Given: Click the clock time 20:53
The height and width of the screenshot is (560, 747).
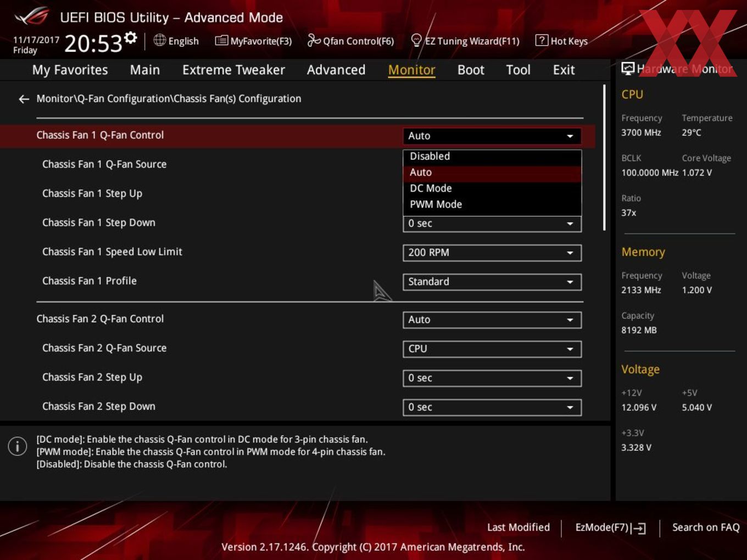Looking at the screenshot, I should (93, 43).
